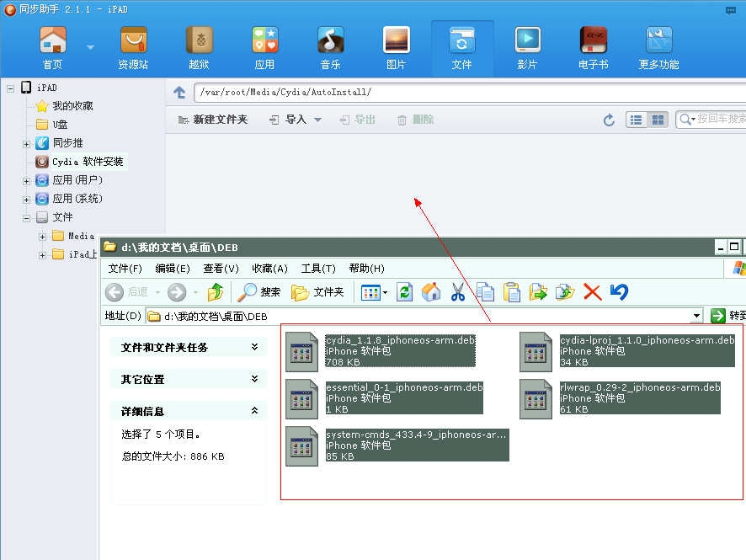Click the file search box
Image resolution: width=746 pixels, height=560 pixels.
tap(711, 120)
